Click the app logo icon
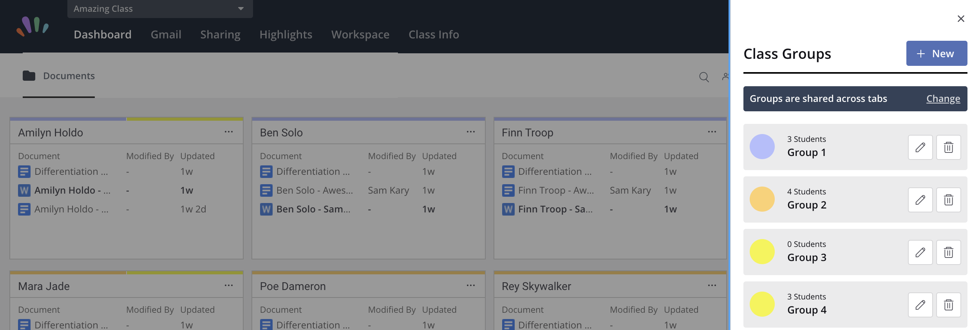The width and height of the screenshot is (980, 330). (x=33, y=26)
